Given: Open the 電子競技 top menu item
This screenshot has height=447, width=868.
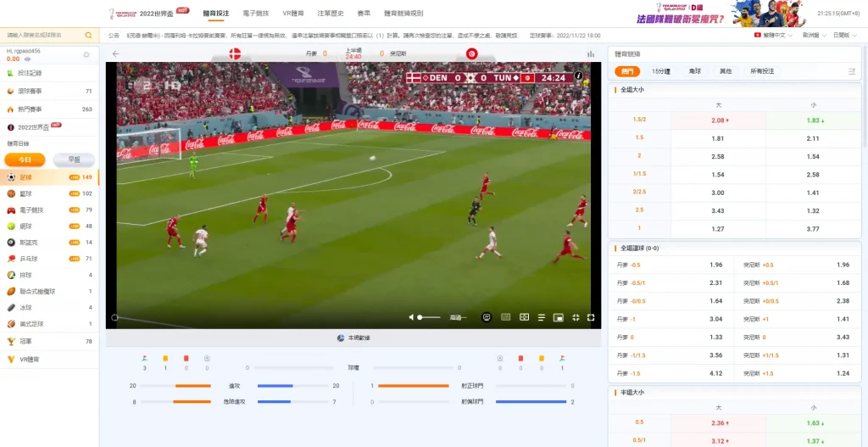Looking at the screenshot, I should [254, 14].
